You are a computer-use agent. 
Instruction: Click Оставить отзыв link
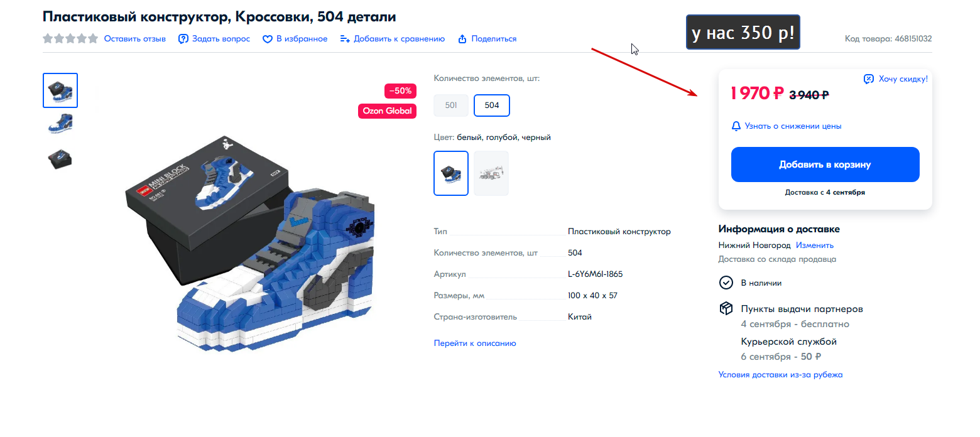pos(135,39)
